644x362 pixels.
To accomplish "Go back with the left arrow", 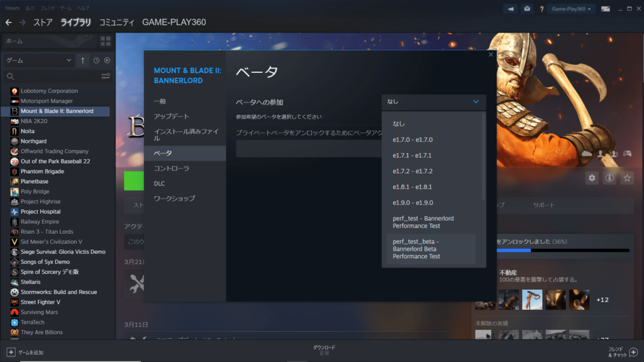I will pos(9,23).
